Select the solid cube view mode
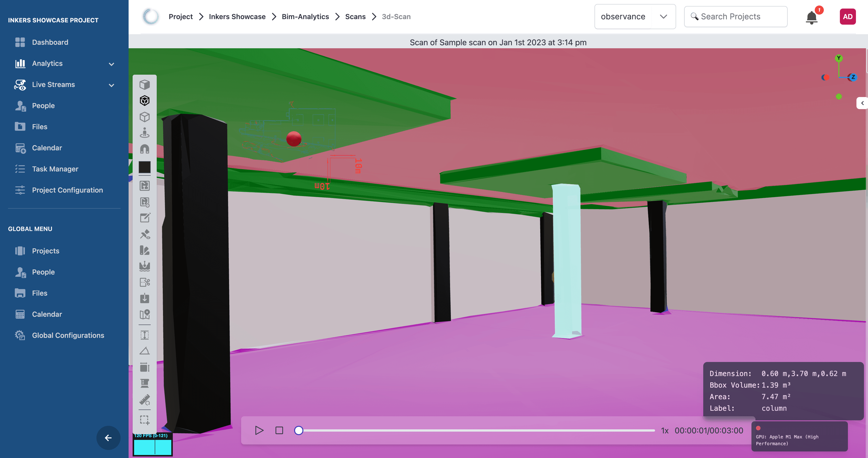Screen dimensions: 868x458 coord(145,84)
